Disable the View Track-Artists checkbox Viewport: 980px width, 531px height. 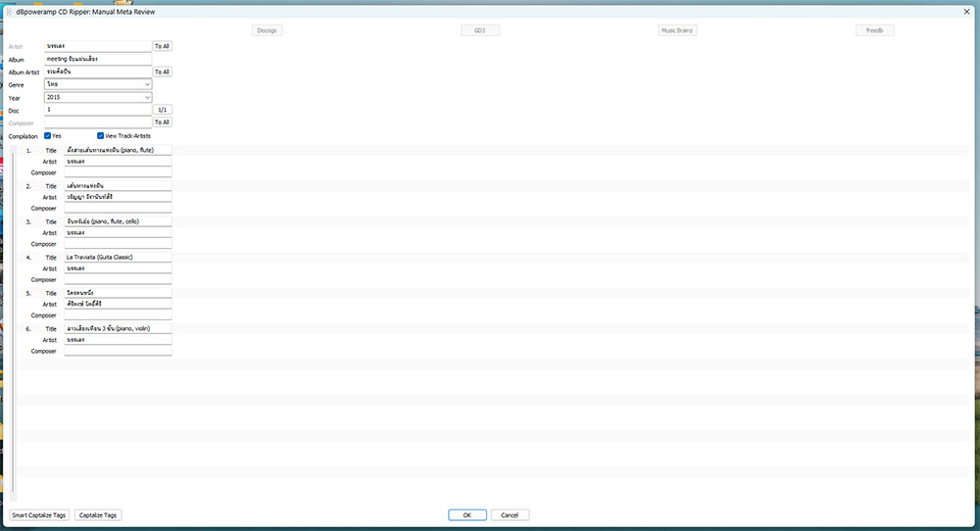(101, 135)
